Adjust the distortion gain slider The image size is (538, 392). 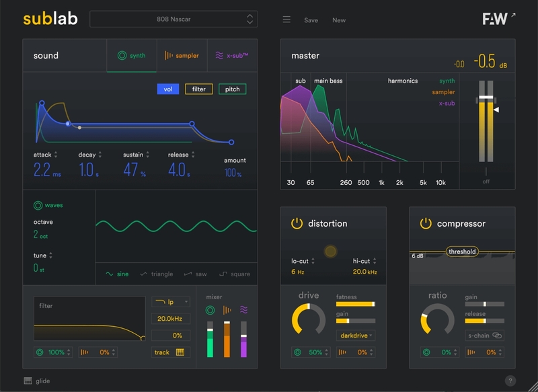(x=356, y=321)
